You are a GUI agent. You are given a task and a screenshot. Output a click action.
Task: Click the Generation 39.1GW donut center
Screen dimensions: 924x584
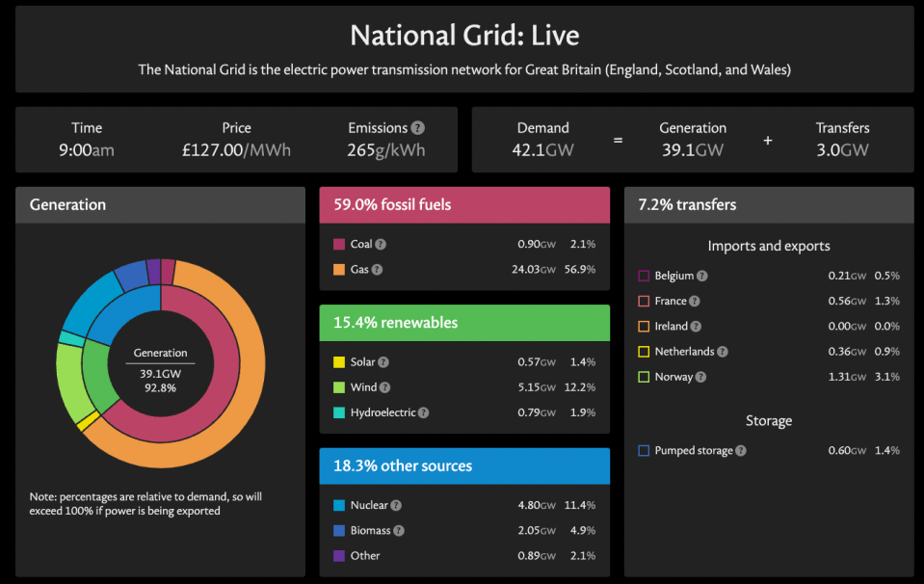(160, 370)
